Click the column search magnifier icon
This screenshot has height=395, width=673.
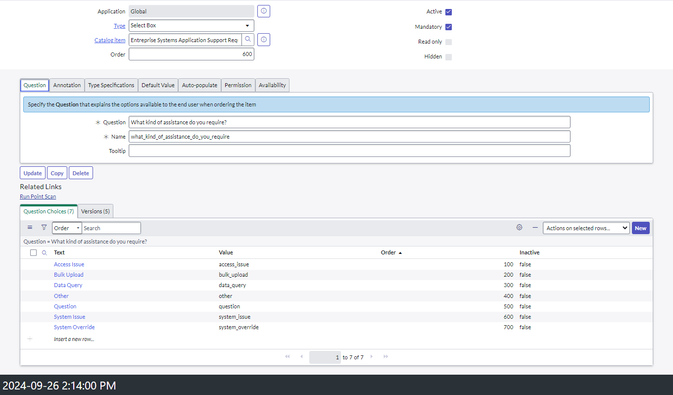[x=44, y=253]
